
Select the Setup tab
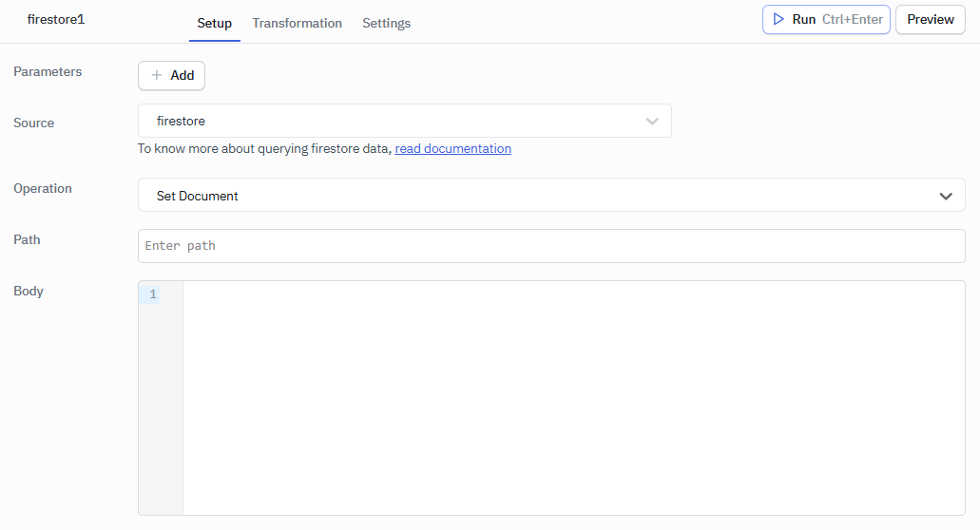click(x=214, y=23)
